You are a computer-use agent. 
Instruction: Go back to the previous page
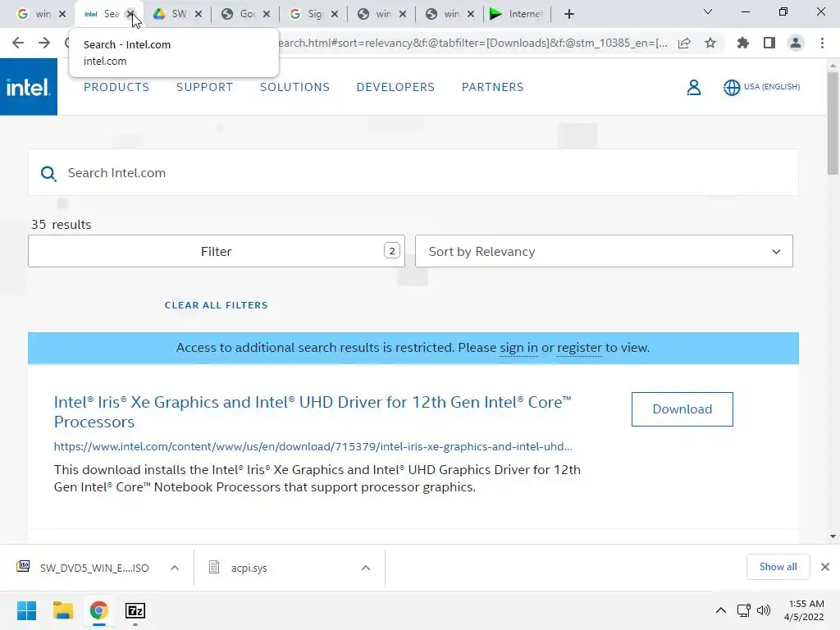(x=18, y=43)
